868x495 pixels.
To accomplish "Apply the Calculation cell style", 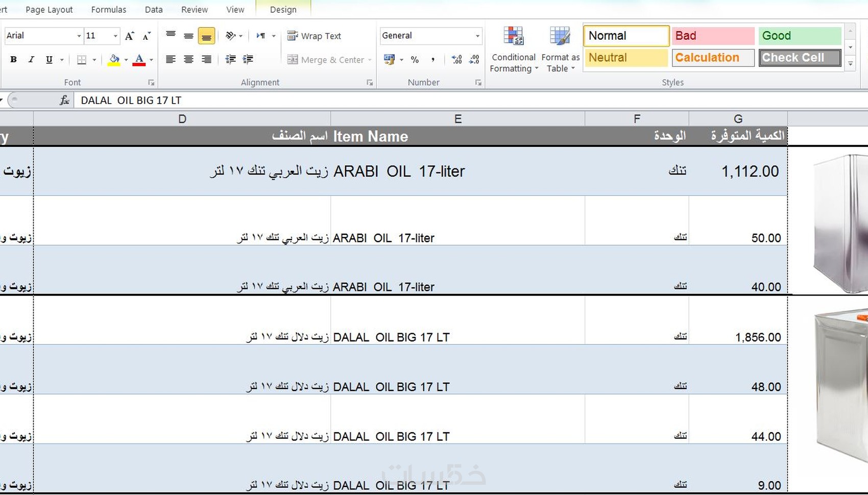I will click(x=713, y=58).
